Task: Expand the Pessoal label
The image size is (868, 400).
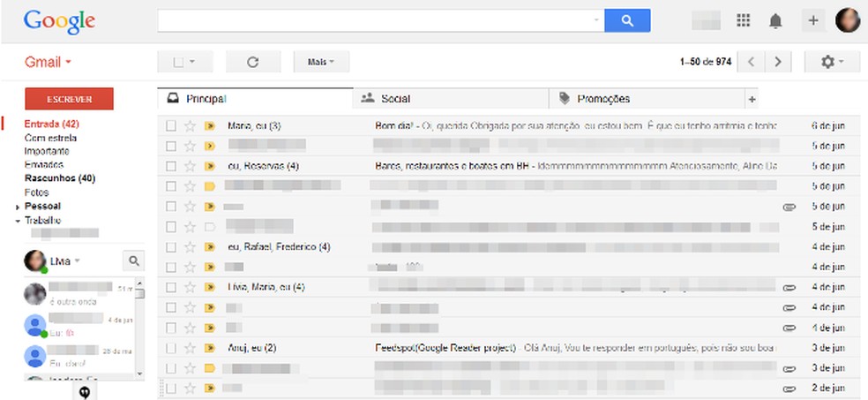Action: click(19, 208)
